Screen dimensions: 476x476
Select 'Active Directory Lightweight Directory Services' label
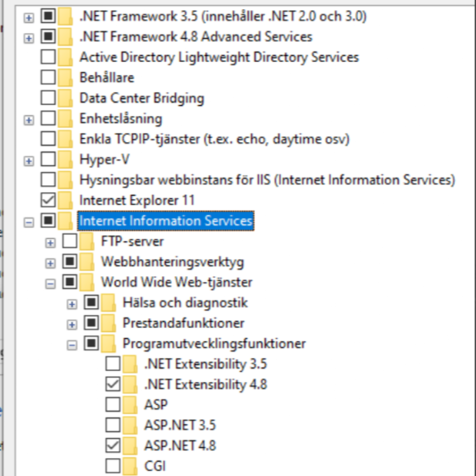pos(219,57)
